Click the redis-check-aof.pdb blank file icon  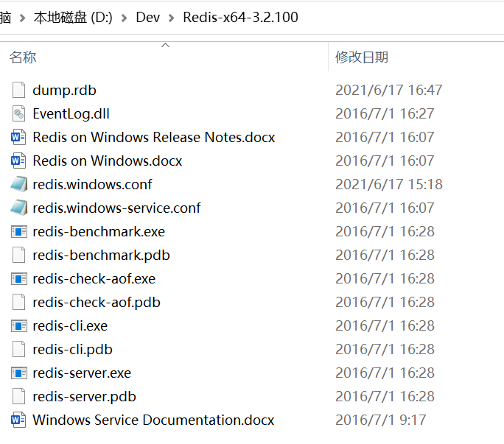pos(18,303)
